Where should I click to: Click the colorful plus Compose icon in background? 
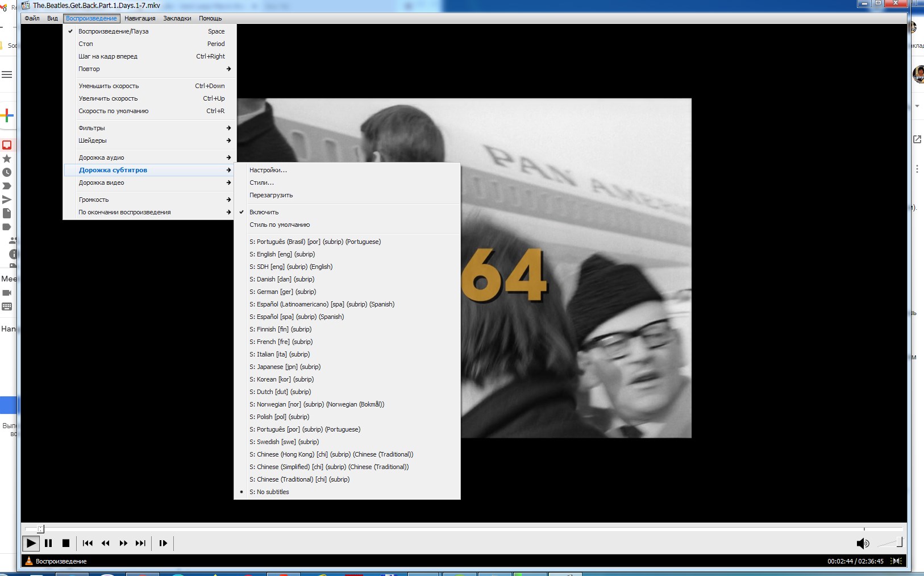(x=7, y=115)
